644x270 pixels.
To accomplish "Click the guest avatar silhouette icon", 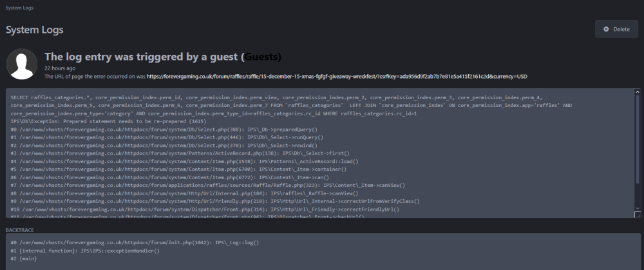I will pos(21,63).
